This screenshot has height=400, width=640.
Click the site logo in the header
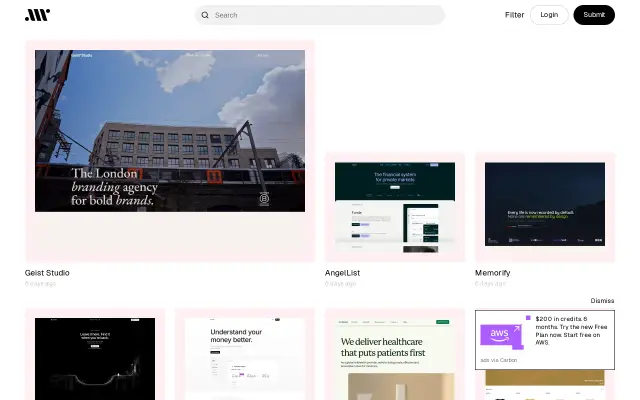[x=38, y=15]
